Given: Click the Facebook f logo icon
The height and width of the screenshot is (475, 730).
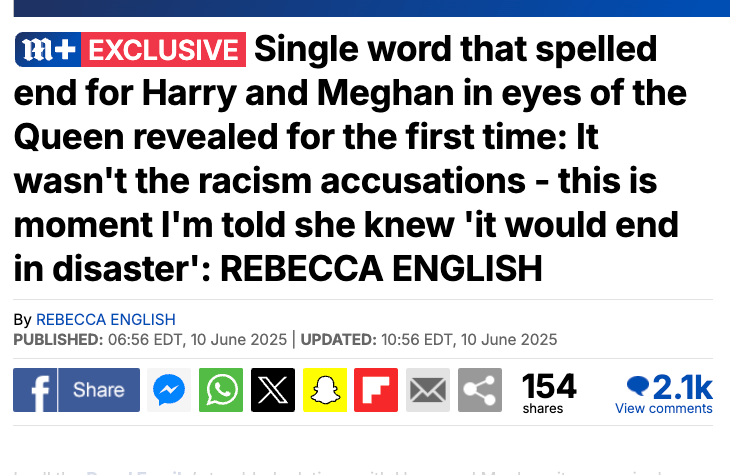Looking at the screenshot, I should (x=35, y=390).
